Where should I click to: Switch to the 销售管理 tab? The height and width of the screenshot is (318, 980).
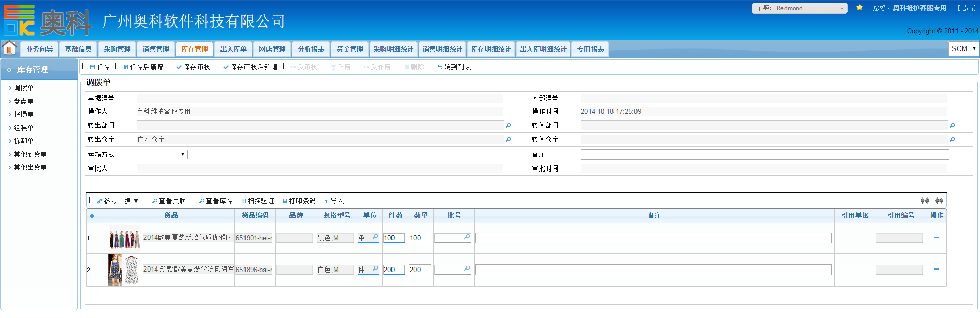coord(156,49)
